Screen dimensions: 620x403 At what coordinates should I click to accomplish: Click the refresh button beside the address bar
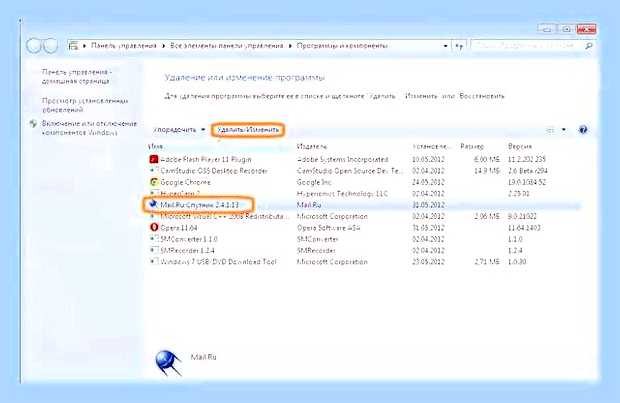[459, 46]
